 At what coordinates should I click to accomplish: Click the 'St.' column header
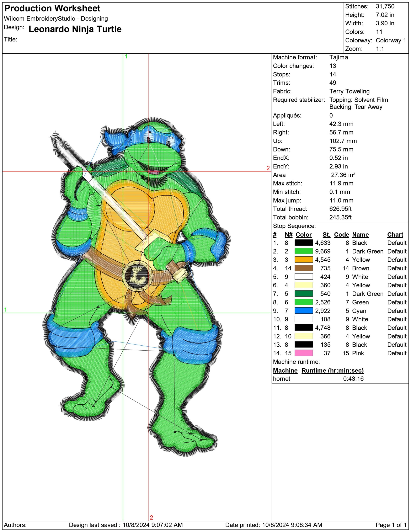pos(326,235)
